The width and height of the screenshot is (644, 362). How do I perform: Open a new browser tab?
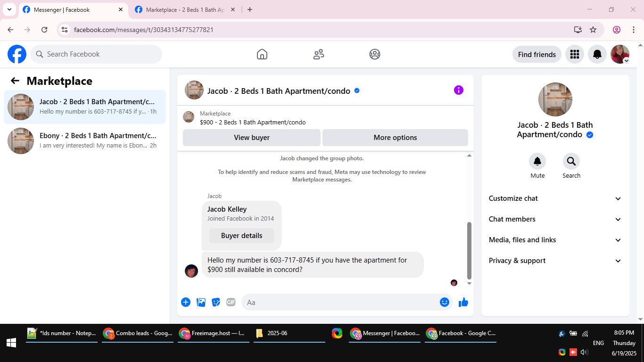pyautogui.click(x=250, y=9)
